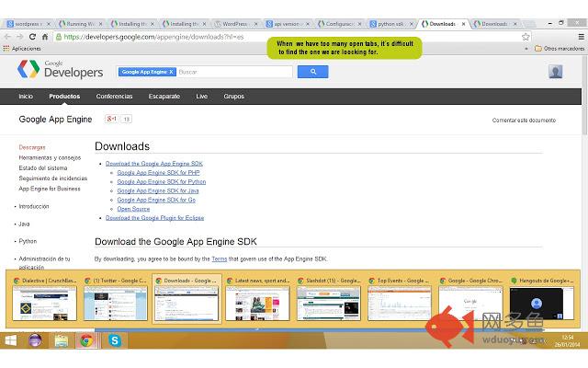Click the green padlock in address bar
The height and width of the screenshot is (368, 588).
[59, 37]
